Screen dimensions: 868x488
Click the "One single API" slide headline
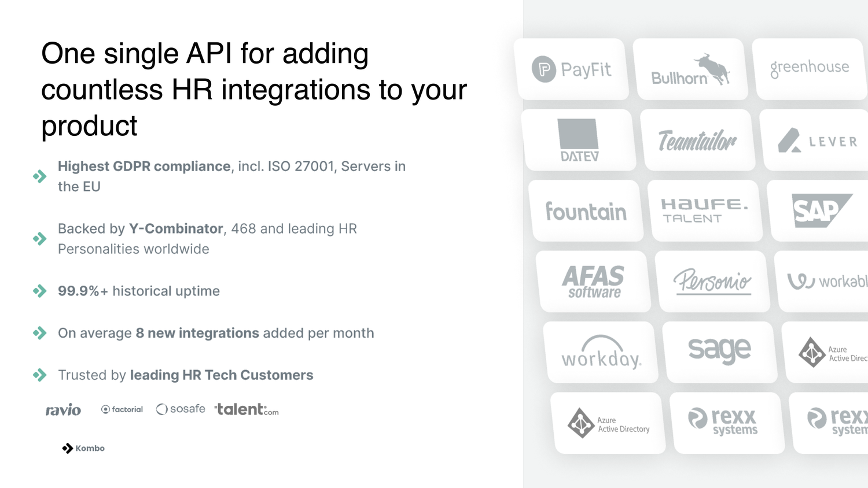coord(254,90)
